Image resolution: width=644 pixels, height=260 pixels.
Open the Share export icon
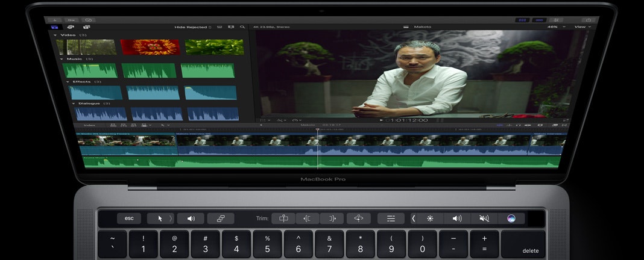(x=588, y=20)
